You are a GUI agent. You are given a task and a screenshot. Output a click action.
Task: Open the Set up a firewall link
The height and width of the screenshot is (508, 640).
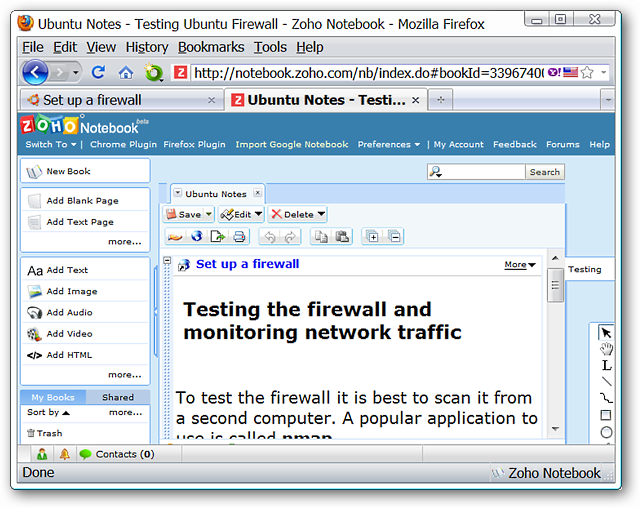(247, 264)
